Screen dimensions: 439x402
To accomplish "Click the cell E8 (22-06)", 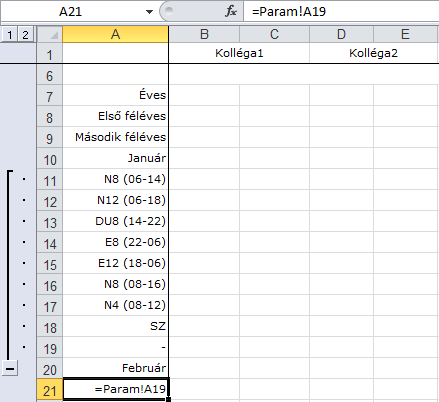I will tap(115, 242).
